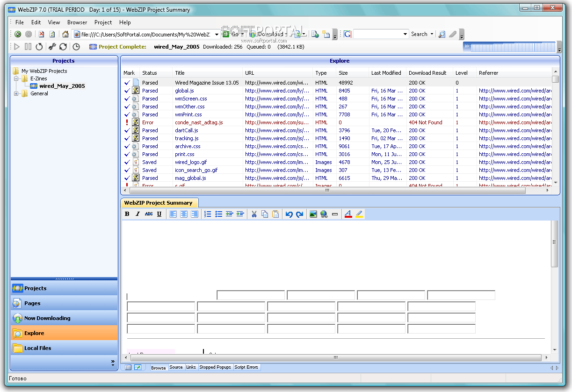
Task: Expand the General tree folder
Action: pos(16,93)
